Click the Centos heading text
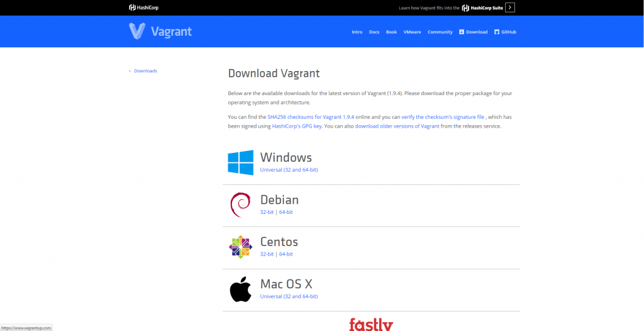Viewport: 644px width, 331px height. (279, 242)
